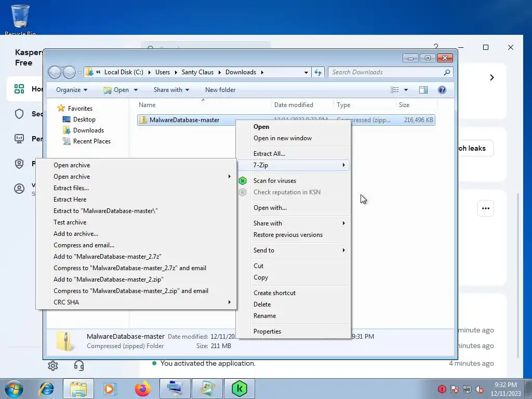The height and width of the screenshot is (399, 532).
Task: Launch Firefox from taskbar
Action: coord(142,389)
